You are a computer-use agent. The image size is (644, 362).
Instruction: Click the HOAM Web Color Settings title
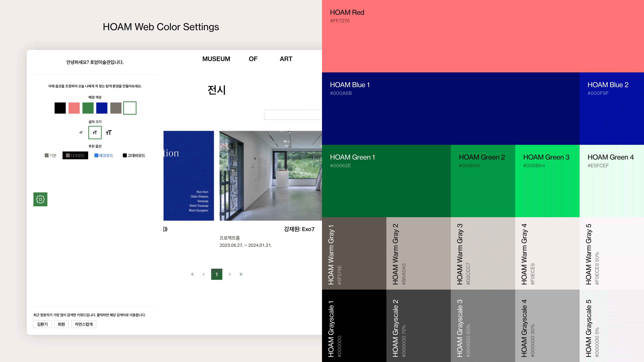161,27
